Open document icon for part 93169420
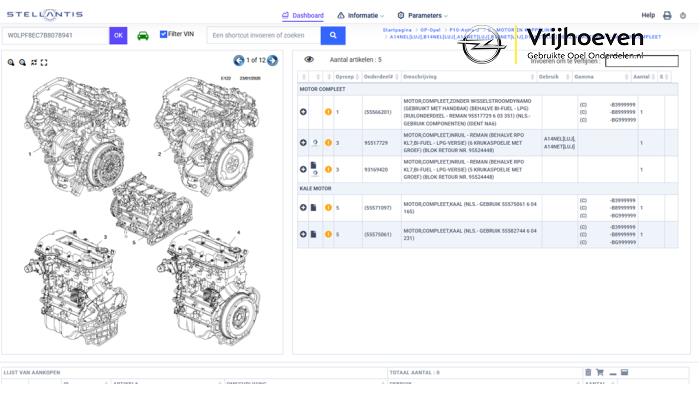This screenshot has height=394, width=700. pyautogui.click(x=313, y=165)
